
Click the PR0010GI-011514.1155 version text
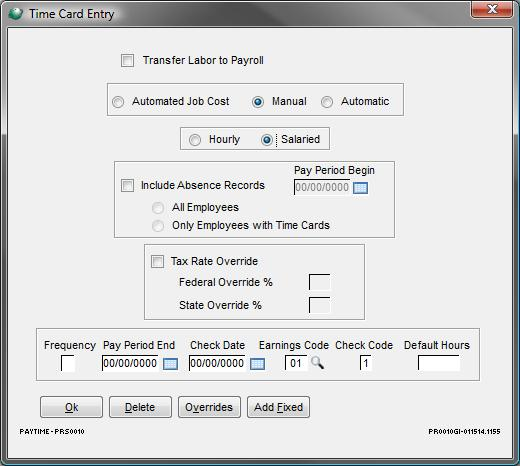pos(464,431)
